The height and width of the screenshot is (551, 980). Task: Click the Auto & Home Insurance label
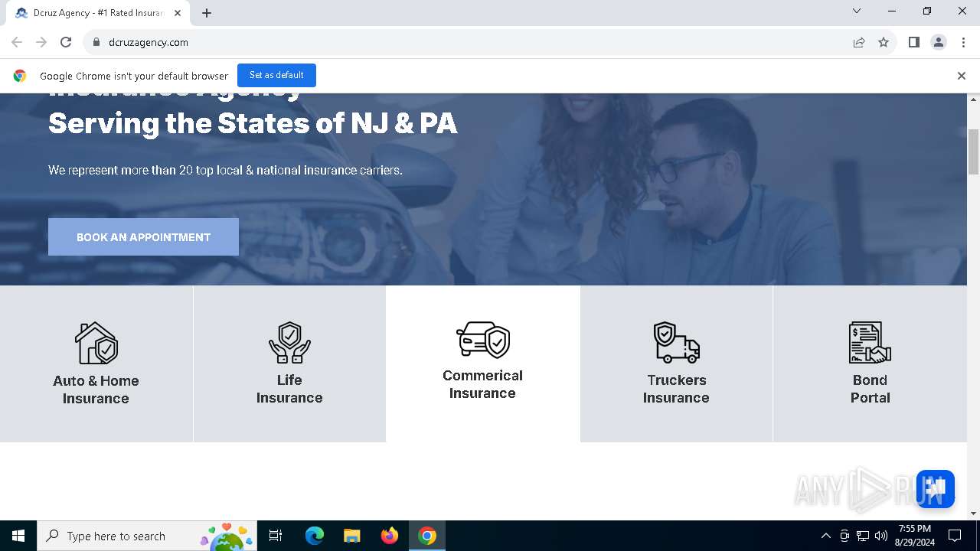pos(96,390)
